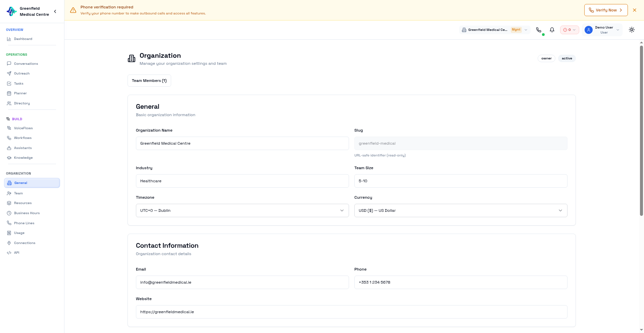Image resolution: width=644 pixels, height=333 pixels.
Task: Click the Industry input field
Action: point(242,181)
